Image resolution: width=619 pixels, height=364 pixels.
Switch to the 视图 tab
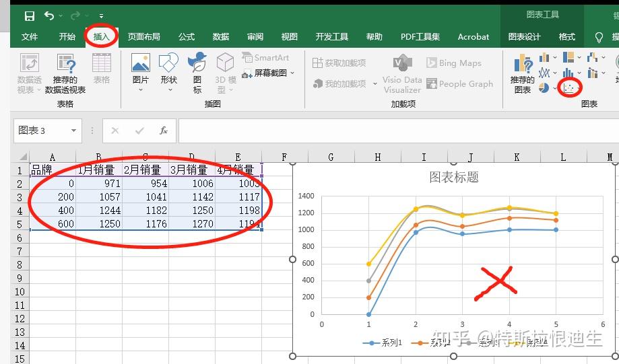coord(289,37)
